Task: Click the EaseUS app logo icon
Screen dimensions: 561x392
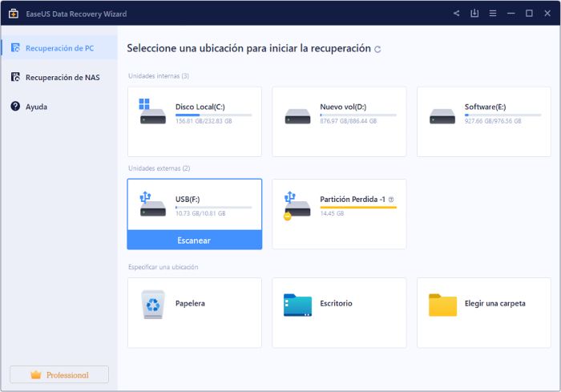Action: tap(14, 14)
